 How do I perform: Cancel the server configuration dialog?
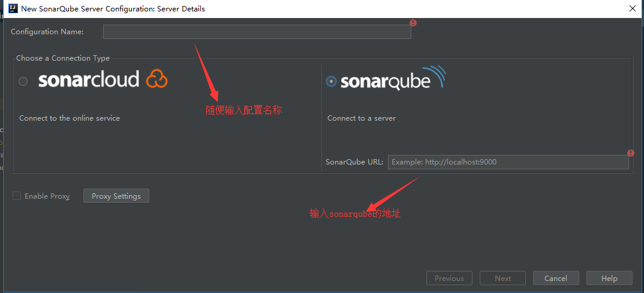[x=556, y=278]
